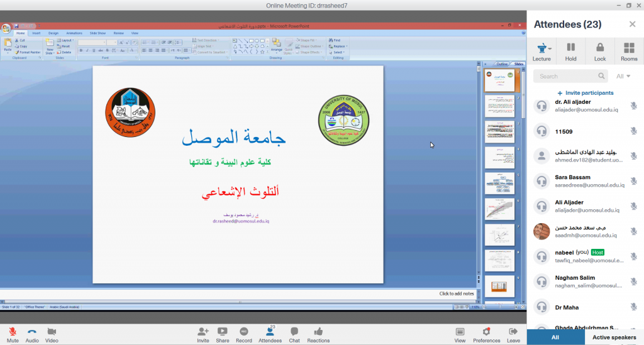644x345 pixels.
Task: Switch to Active speakers tab
Action: click(614, 337)
